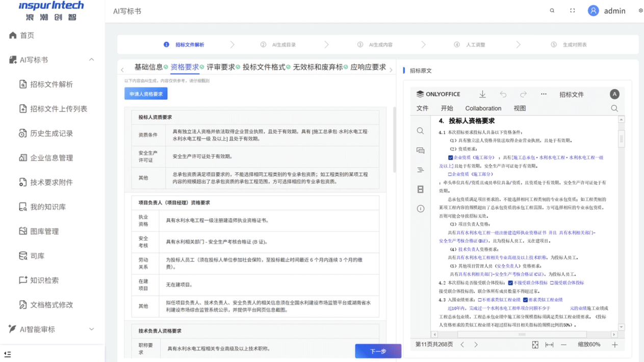Screen dimensions: 644x362
Task: Open the headings navigation panel icon
Action: (420, 170)
